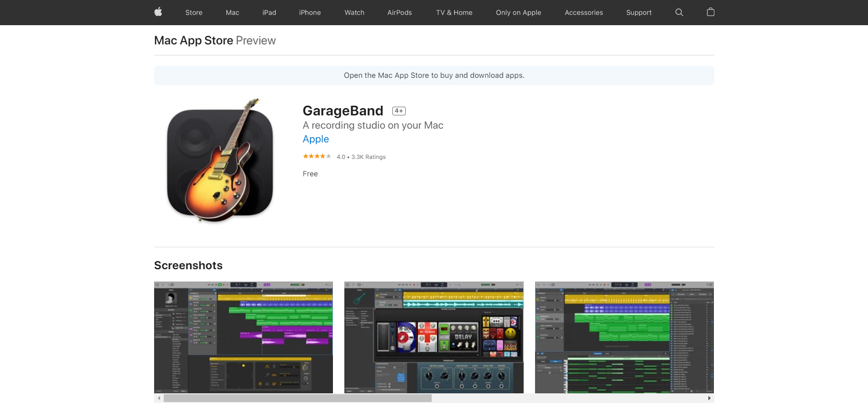868x413 pixels.
Task: Click the GarageBand app title
Action: point(343,111)
